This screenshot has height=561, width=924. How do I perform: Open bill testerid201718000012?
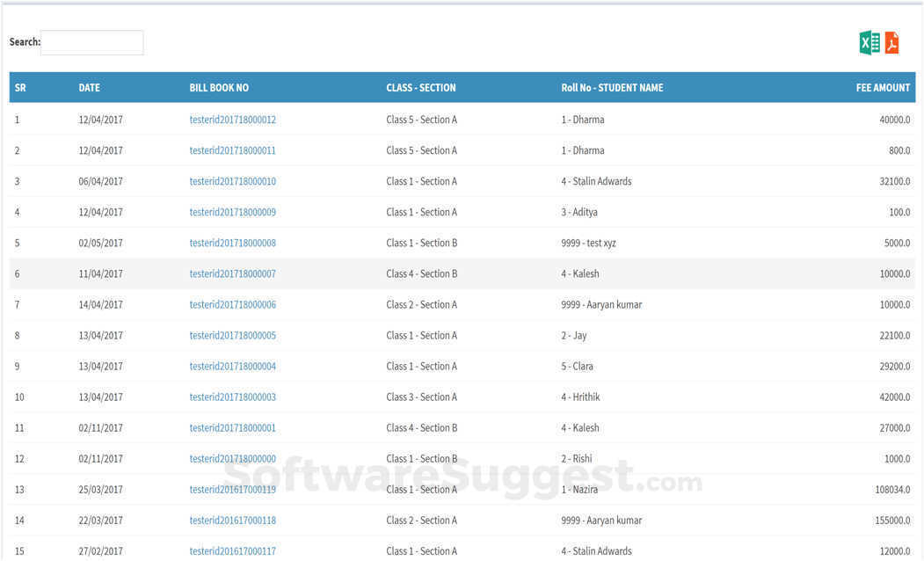[x=233, y=120]
